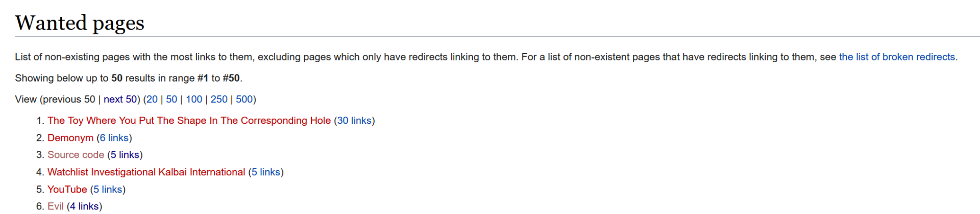The height and width of the screenshot is (214, 980).
Task: Open the Source code wanted page
Action: (76, 155)
